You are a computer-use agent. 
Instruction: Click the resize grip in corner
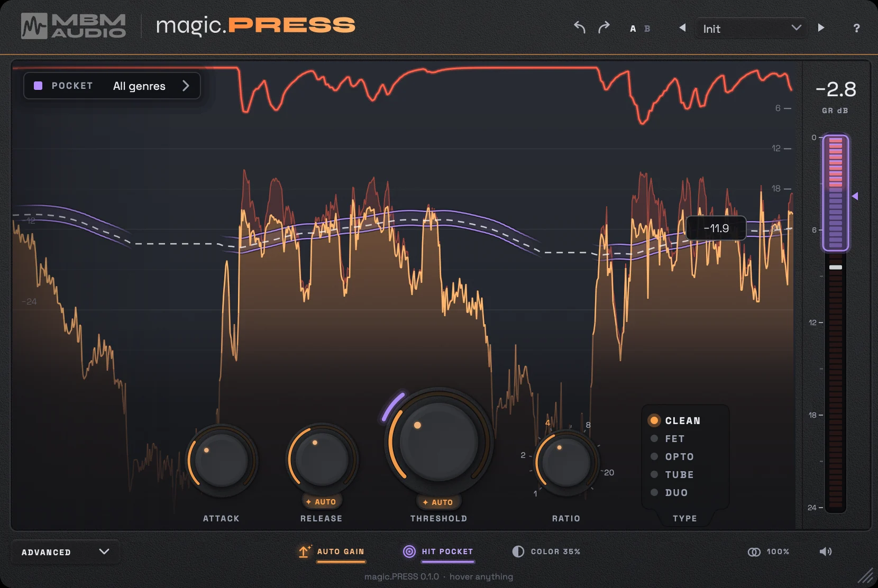click(866, 575)
